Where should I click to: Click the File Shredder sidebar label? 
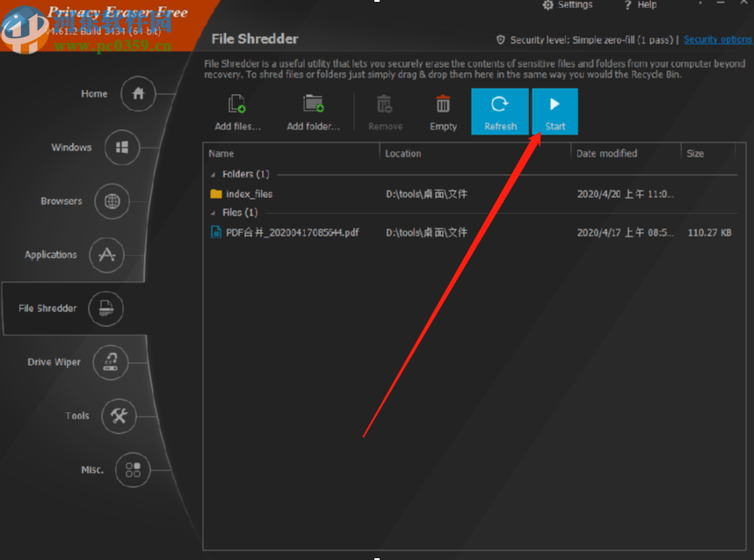pyautogui.click(x=47, y=309)
